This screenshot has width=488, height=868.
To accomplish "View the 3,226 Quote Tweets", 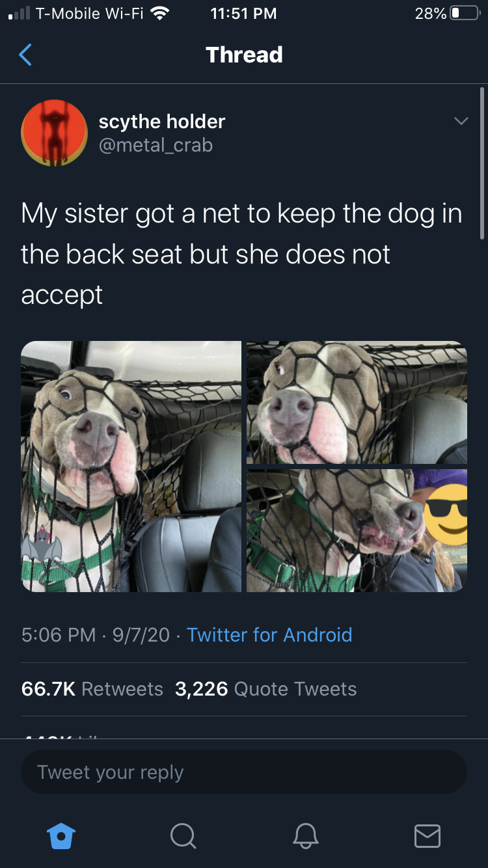I will point(266,689).
